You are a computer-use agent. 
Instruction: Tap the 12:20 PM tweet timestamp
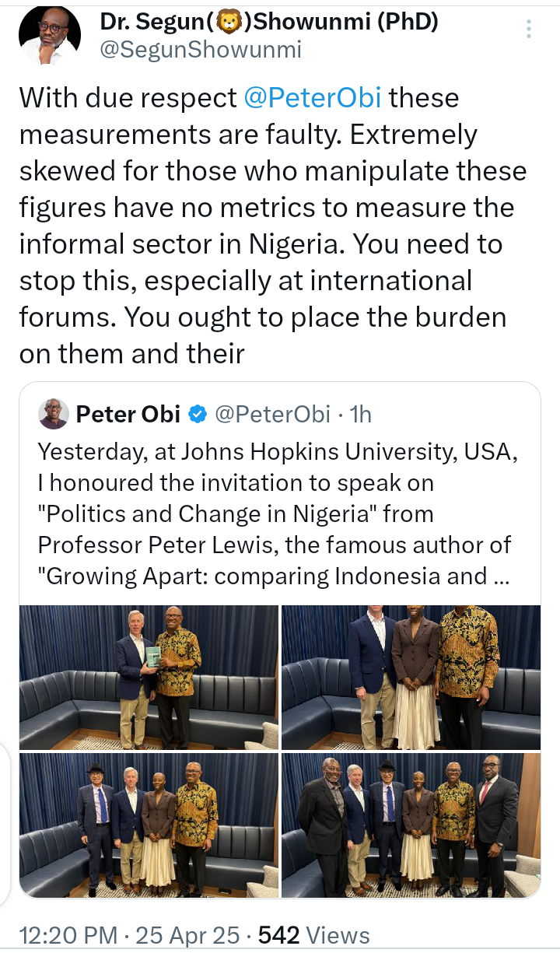67,934
